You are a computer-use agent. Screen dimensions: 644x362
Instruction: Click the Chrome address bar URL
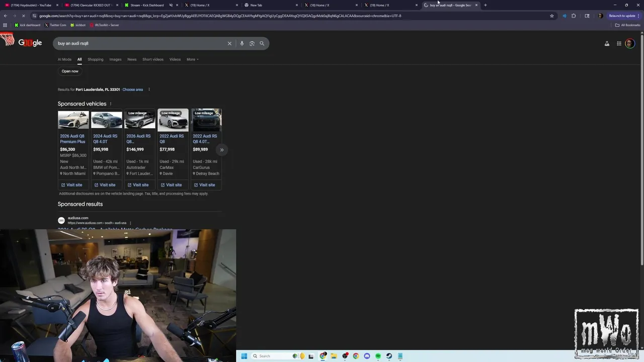click(x=220, y=16)
